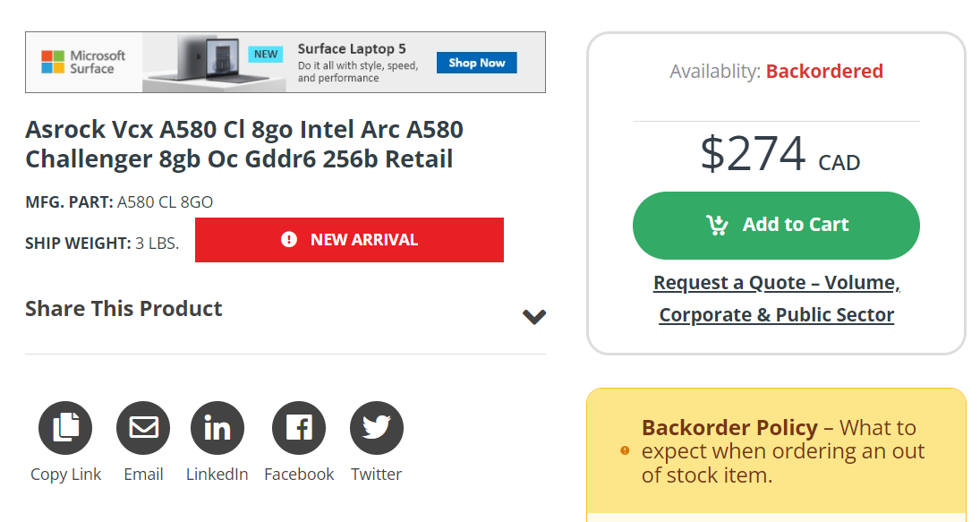Screen dimensions: 980x522
Task: Click the Copy Link share icon
Action: [65, 427]
